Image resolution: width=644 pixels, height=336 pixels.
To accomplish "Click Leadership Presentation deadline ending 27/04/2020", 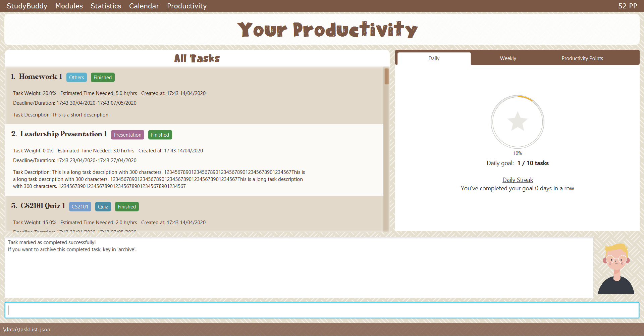I will [75, 160].
